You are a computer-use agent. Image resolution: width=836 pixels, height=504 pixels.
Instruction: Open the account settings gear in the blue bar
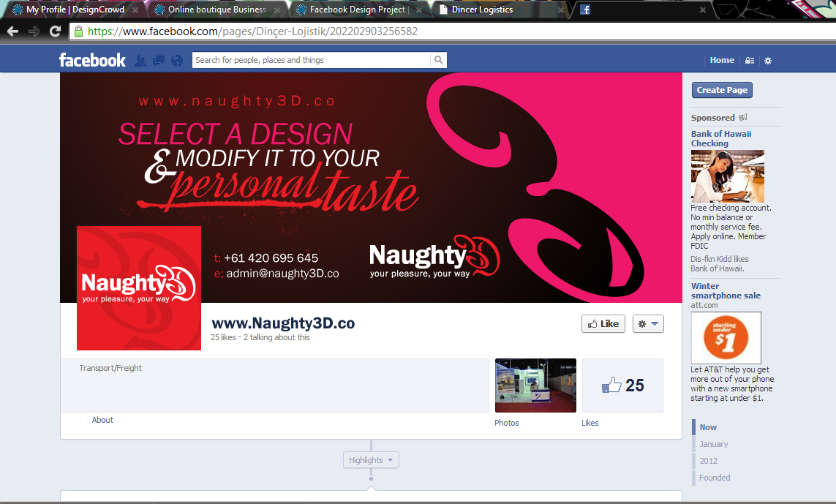click(x=768, y=61)
